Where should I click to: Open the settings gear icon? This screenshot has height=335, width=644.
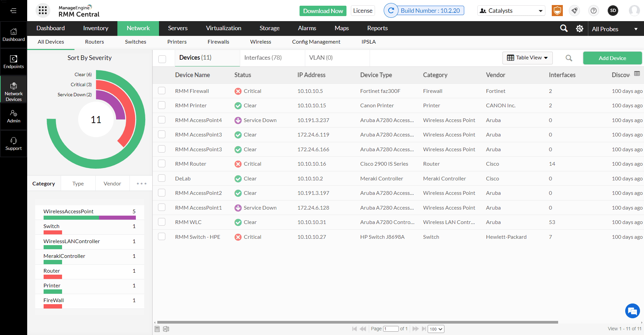pyautogui.click(x=580, y=28)
